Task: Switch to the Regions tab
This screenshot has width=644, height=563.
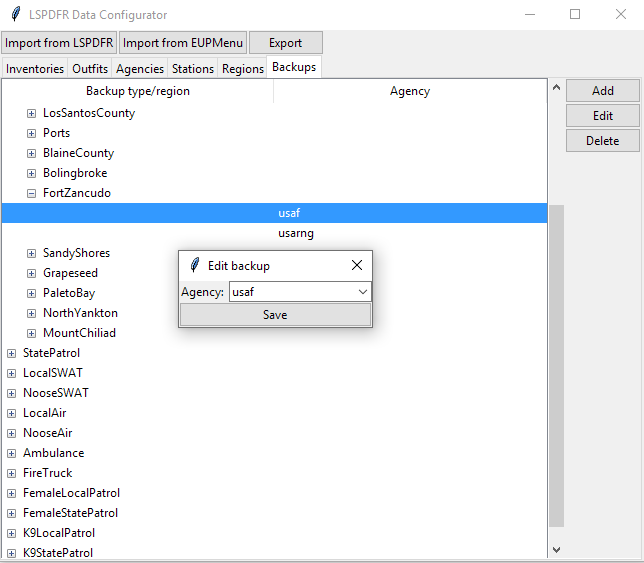Action: click(x=243, y=69)
